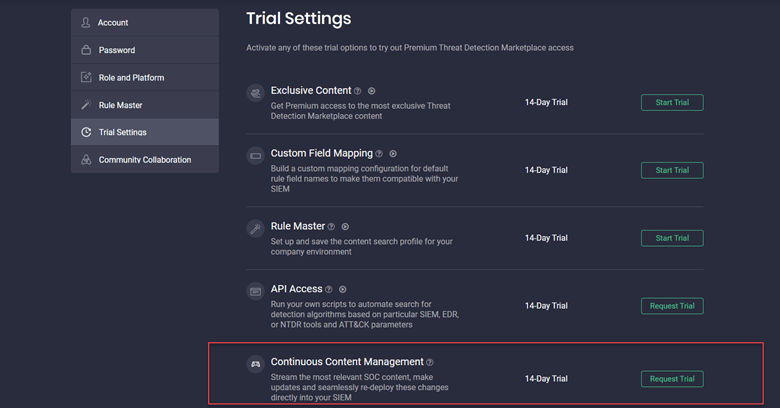Play the Exclusive Content video icon
The height and width of the screenshot is (408, 780).
(372, 91)
